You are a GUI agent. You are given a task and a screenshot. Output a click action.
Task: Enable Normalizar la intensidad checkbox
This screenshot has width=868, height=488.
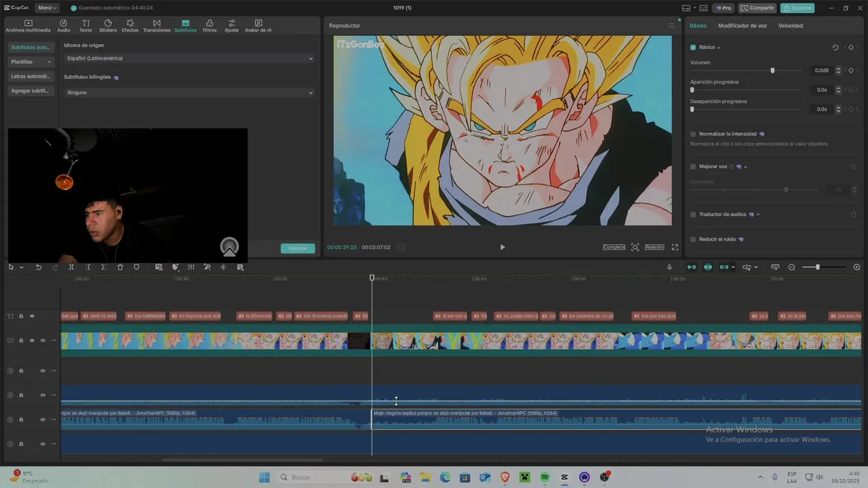pos(693,134)
